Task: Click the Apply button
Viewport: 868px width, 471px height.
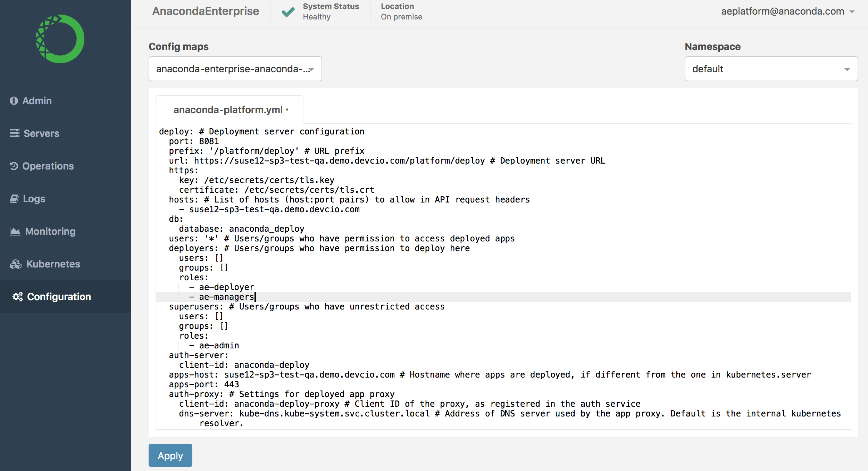Action: (170, 455)
